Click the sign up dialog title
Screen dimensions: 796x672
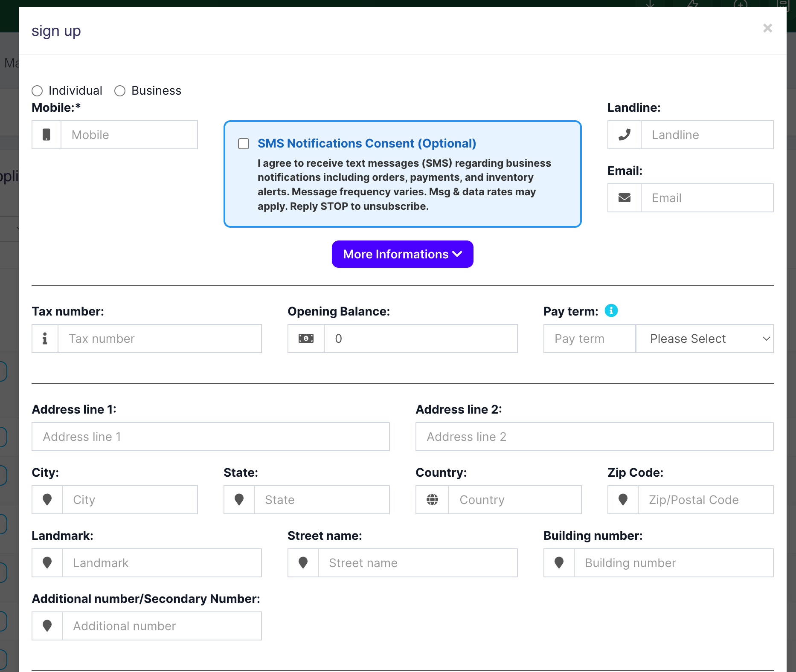click(x=56, y=30)
